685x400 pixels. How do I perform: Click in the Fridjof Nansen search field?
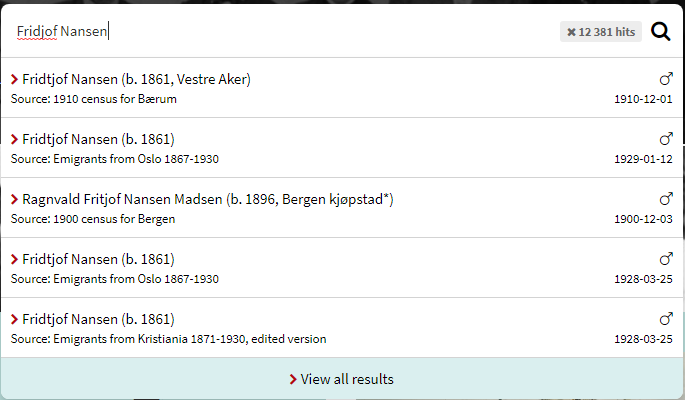pyautogui.click(x=280, y=31)
